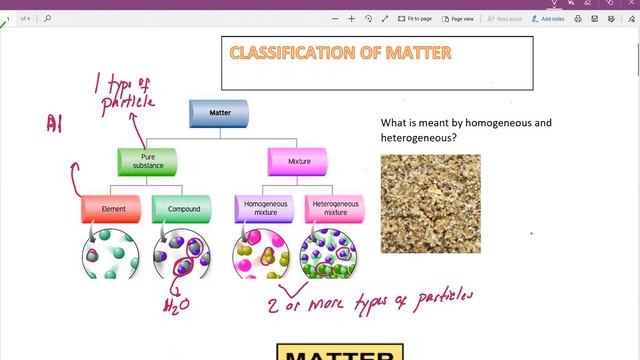The width and height of the screenshot is (640, 360).
Task: Start Read aloud
Action: click(504, 19)
